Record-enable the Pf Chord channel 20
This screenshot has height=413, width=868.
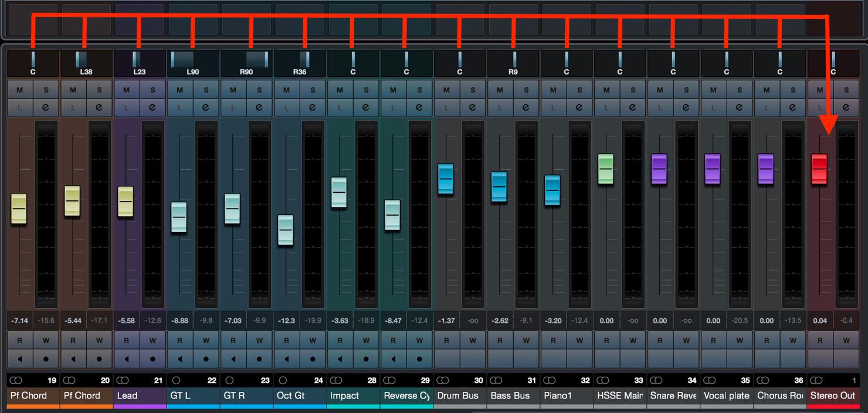(x=99, y=359)
